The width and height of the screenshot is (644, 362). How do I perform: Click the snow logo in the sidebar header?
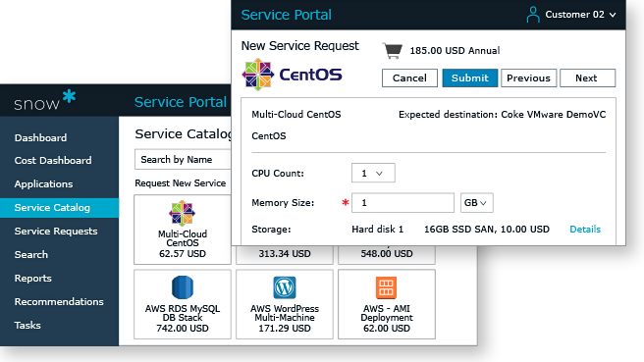(x=45, y=100)
